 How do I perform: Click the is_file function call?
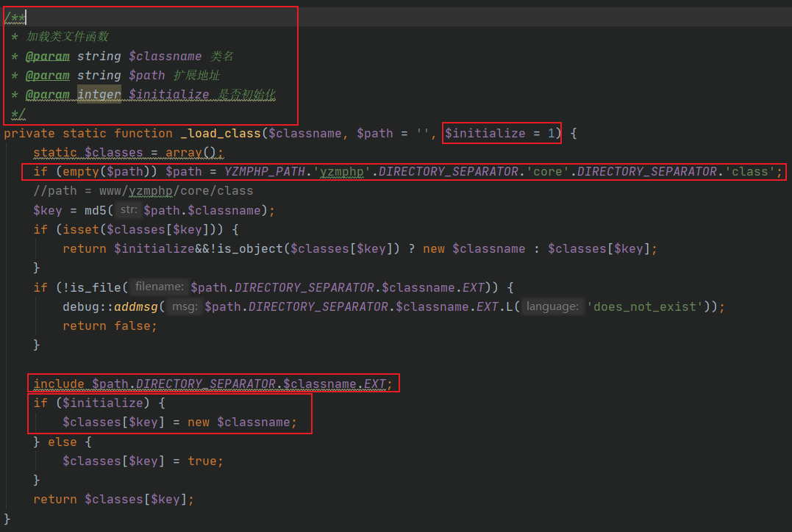(x=96, y=288)
